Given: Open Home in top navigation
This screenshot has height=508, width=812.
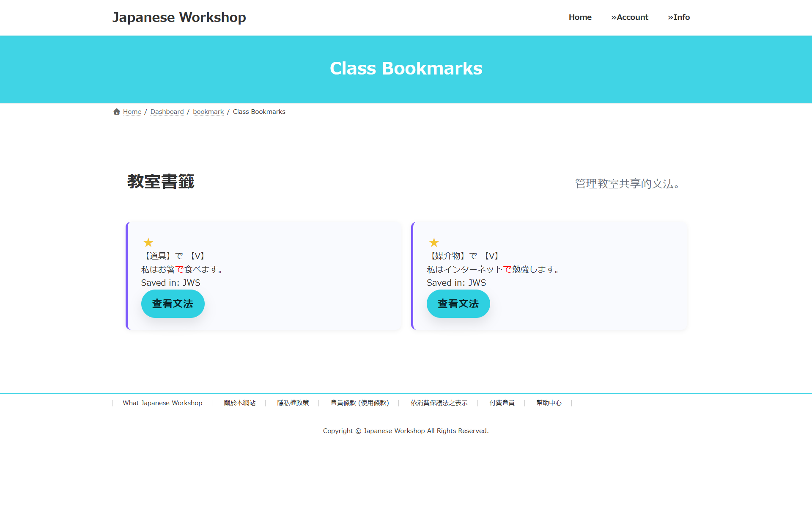Looking at the screenshot, I should [580, 17].
